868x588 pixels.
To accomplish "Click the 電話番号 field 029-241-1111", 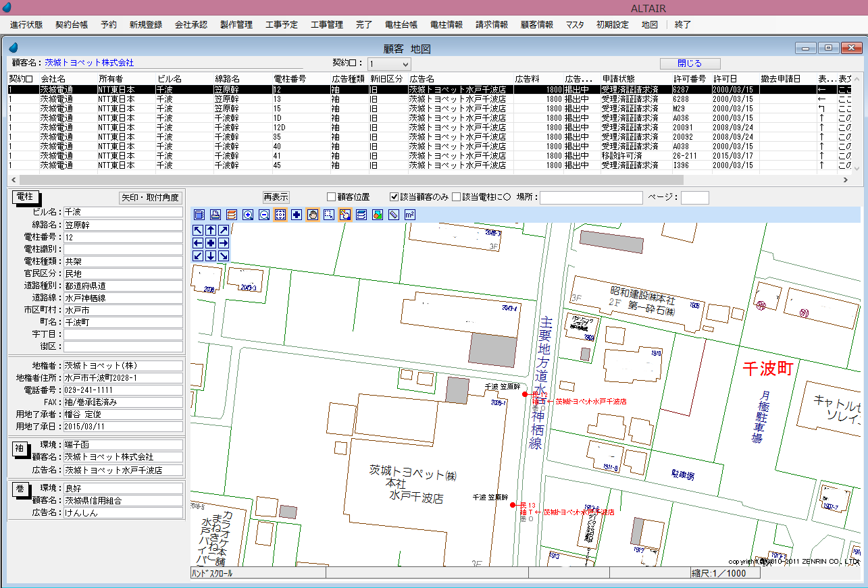I will point(123,390).
